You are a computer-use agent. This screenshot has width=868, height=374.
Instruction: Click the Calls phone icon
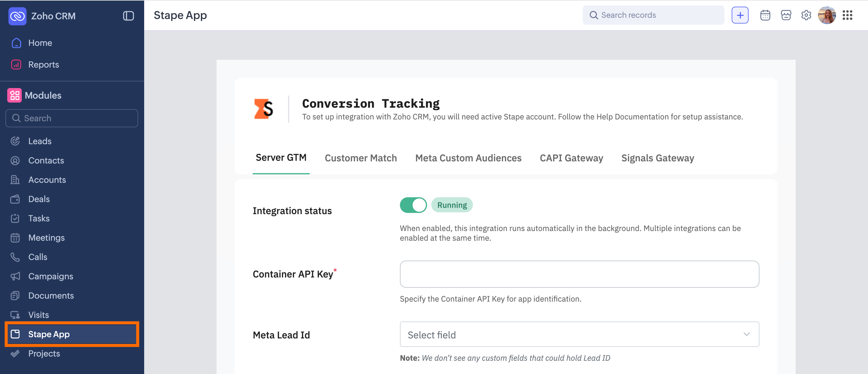tap(15, 257)
